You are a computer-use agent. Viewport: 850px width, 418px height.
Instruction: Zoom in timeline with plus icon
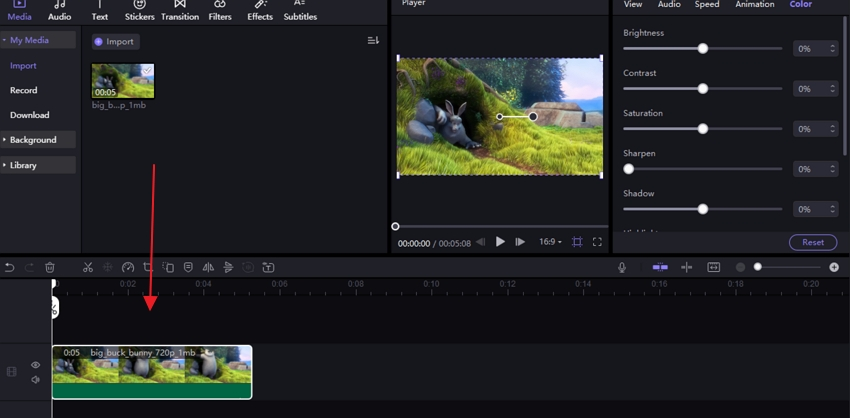pyautogui.click(x=834, y=267)
